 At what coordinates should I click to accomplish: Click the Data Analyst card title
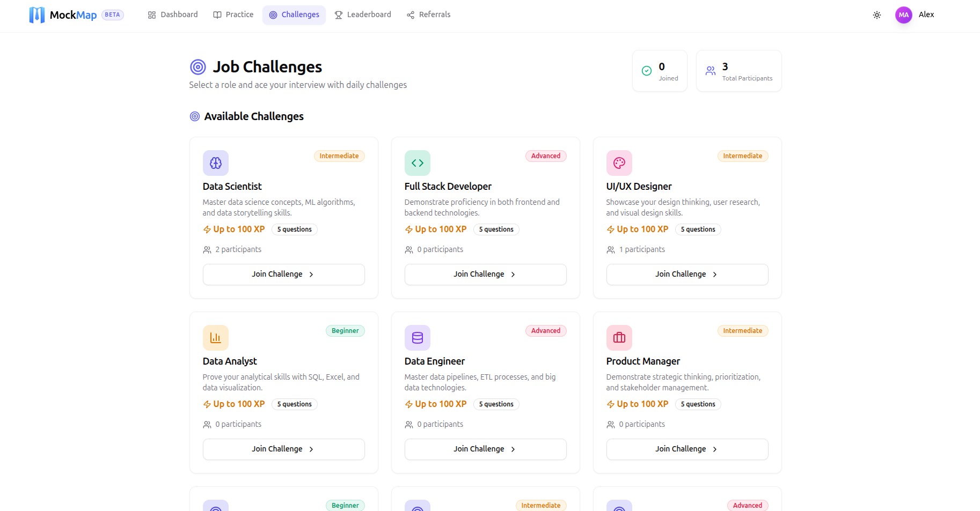coord(230,361)
